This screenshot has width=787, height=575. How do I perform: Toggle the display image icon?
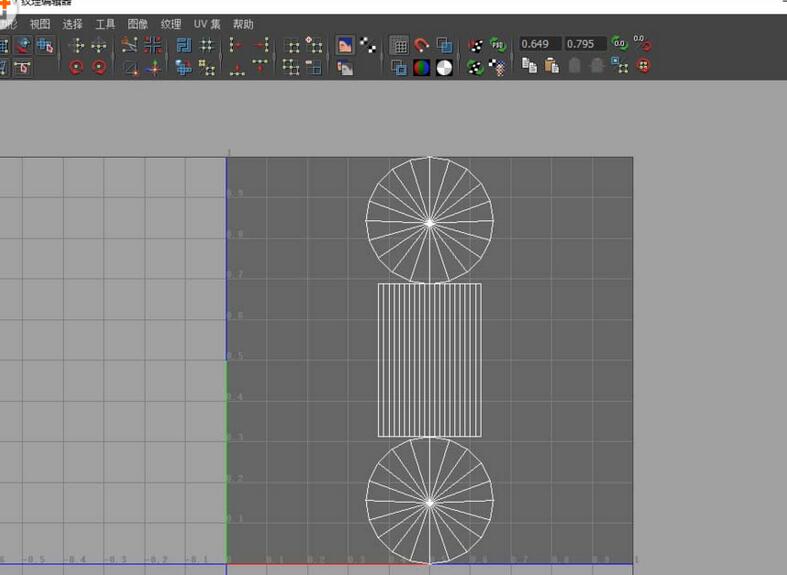(x=344, y=45)
